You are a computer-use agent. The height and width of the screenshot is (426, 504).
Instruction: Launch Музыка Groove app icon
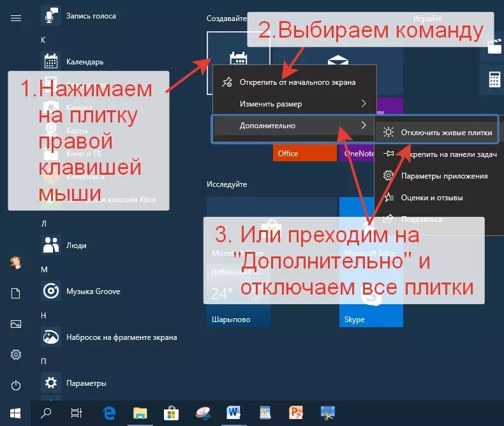pyautogui.click(x=51, y=291)
